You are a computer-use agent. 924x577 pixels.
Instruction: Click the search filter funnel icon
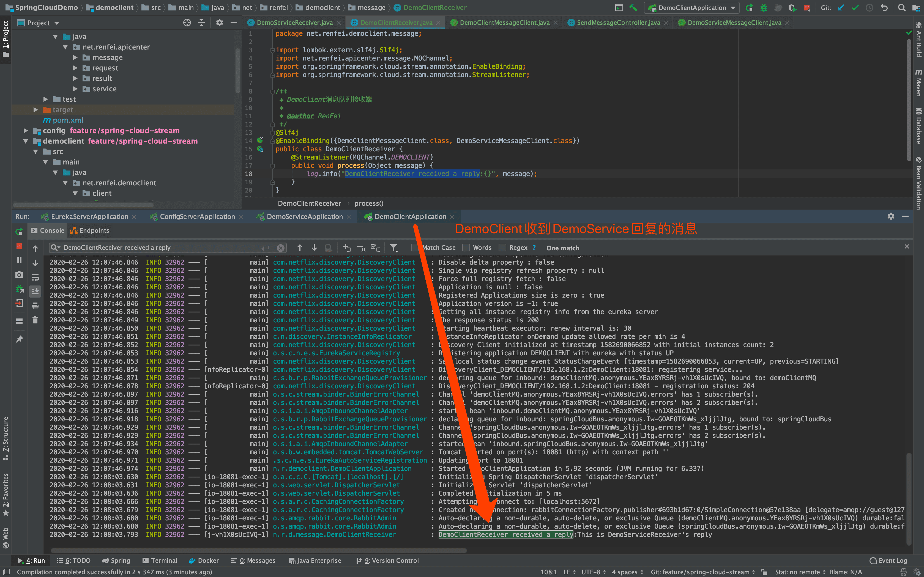394,248
